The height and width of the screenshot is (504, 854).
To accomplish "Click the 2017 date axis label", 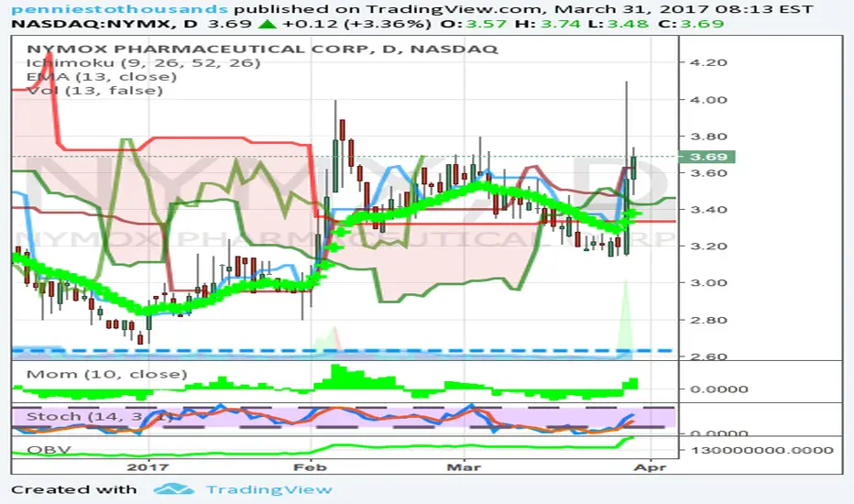I will coord(148,467).
